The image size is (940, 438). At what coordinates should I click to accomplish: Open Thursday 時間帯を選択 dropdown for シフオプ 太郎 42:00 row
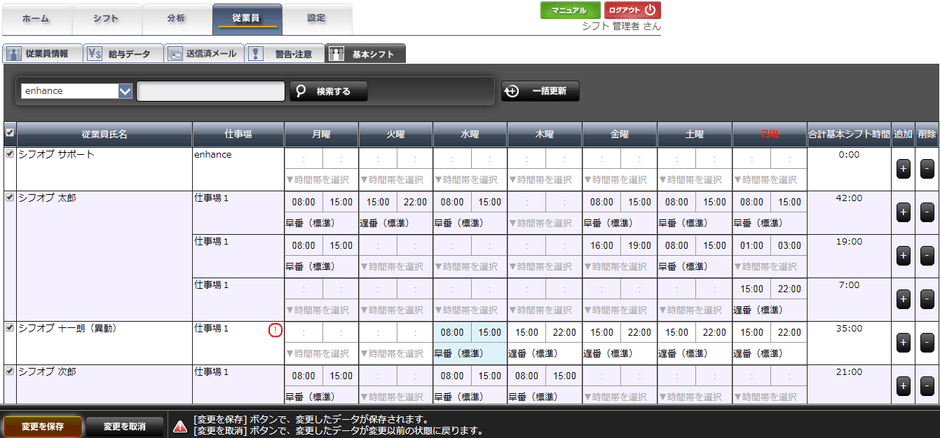coord(544,223)
